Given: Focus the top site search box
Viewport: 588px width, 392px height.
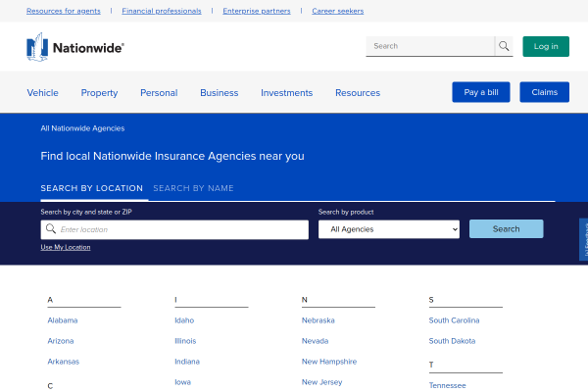Looking at the screenshot, I should 430,46.
